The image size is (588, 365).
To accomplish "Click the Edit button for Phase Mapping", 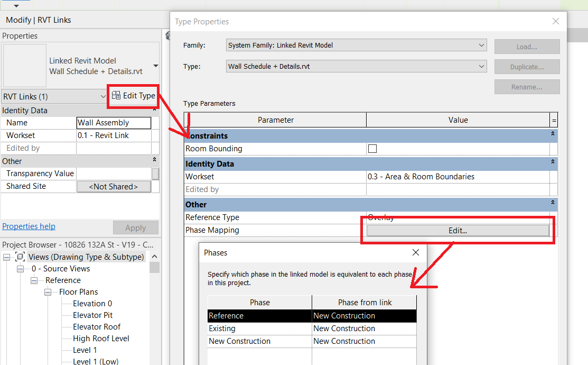I will (x=456, y=230).
